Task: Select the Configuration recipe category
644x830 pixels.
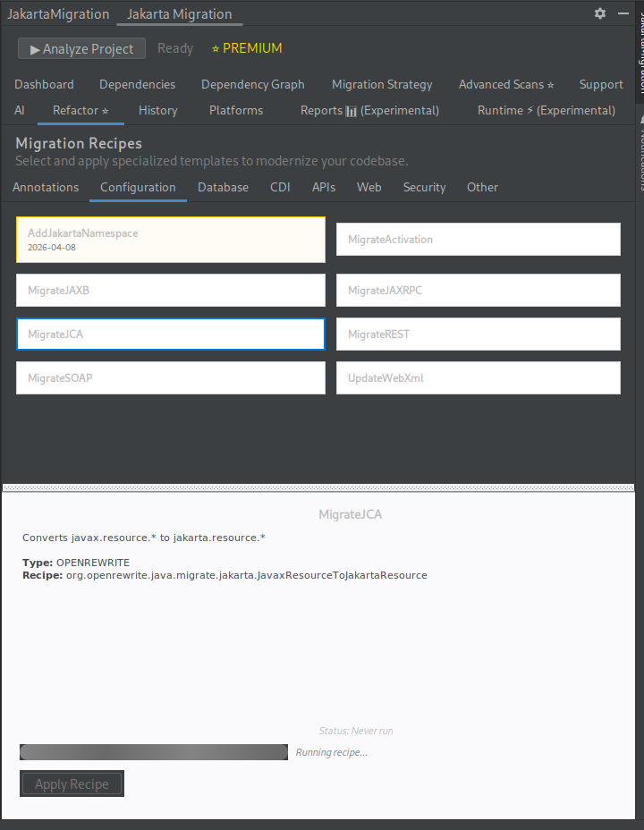Action: [x=138, y=188]
